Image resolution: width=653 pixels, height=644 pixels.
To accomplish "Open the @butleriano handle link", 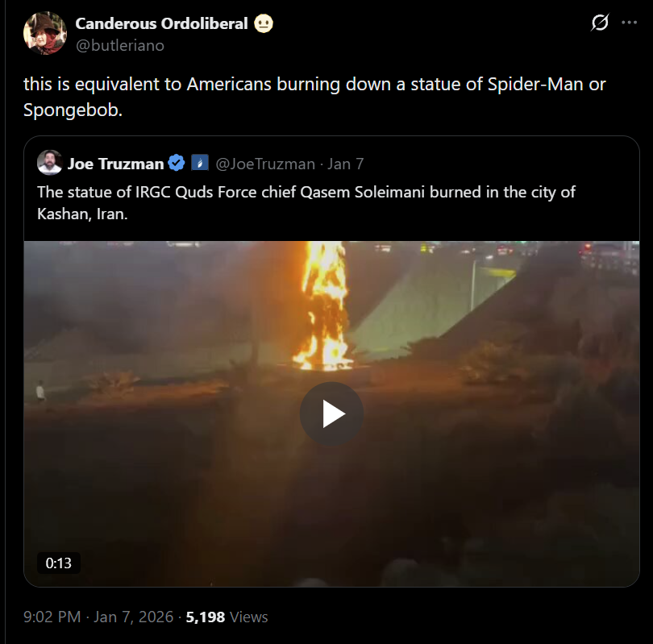I will tap(119, 45).
